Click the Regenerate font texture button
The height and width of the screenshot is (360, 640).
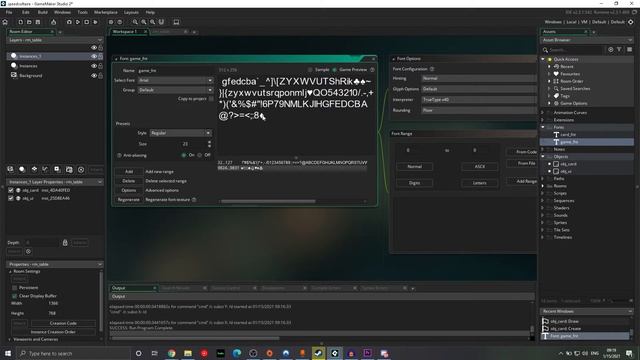(129, 200)
